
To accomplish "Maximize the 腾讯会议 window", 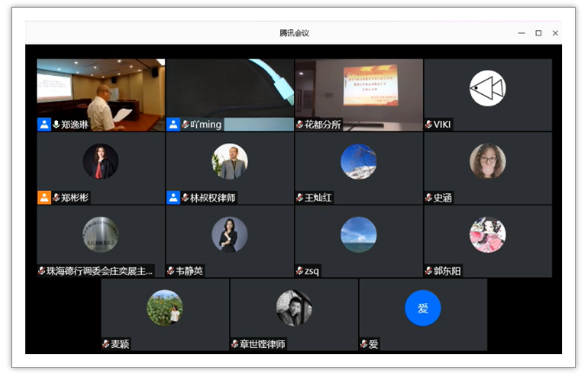I will (538, 33).
